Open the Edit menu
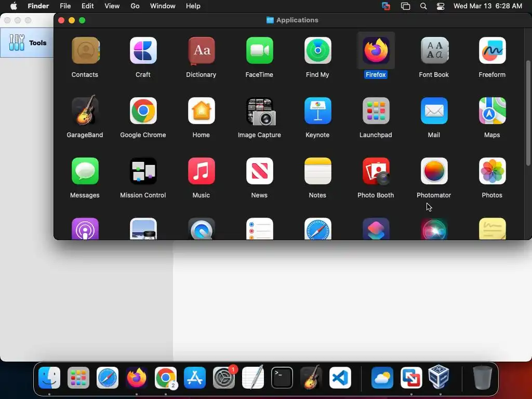 pos(87,6)
